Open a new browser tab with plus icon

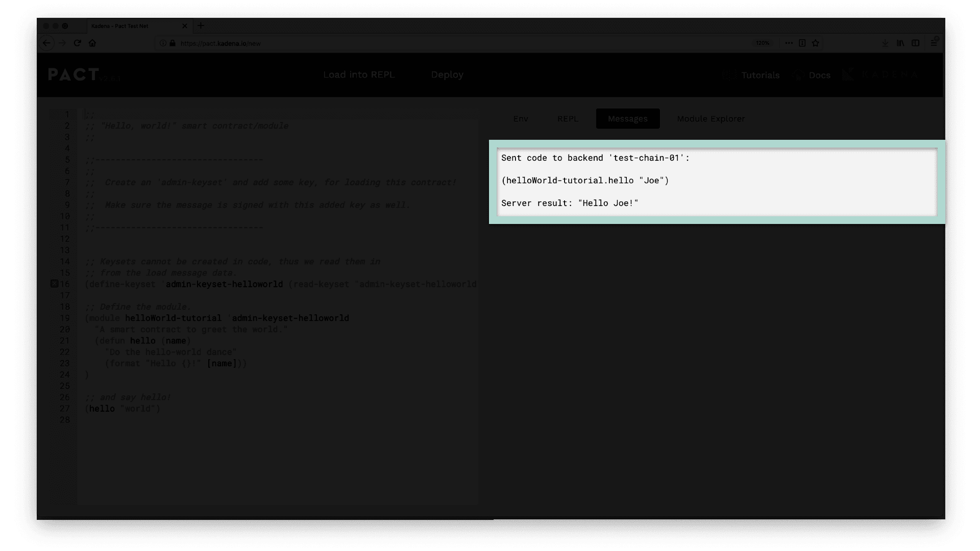click(201, 26)
